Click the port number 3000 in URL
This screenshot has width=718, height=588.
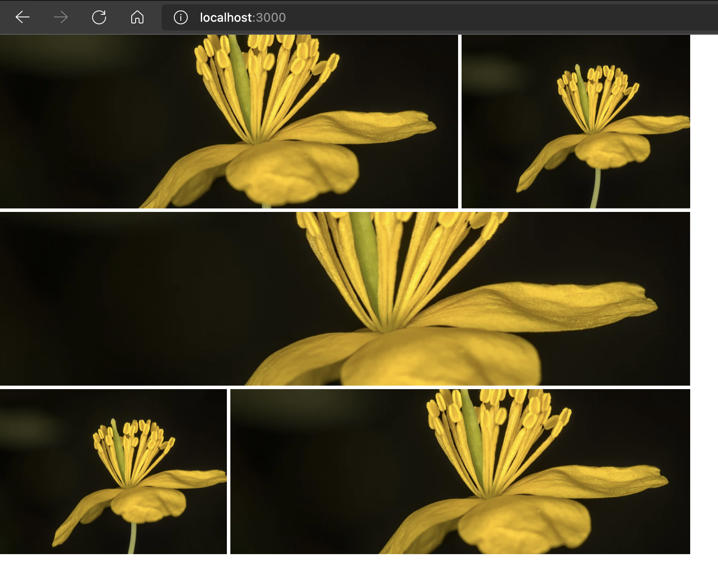271,17
